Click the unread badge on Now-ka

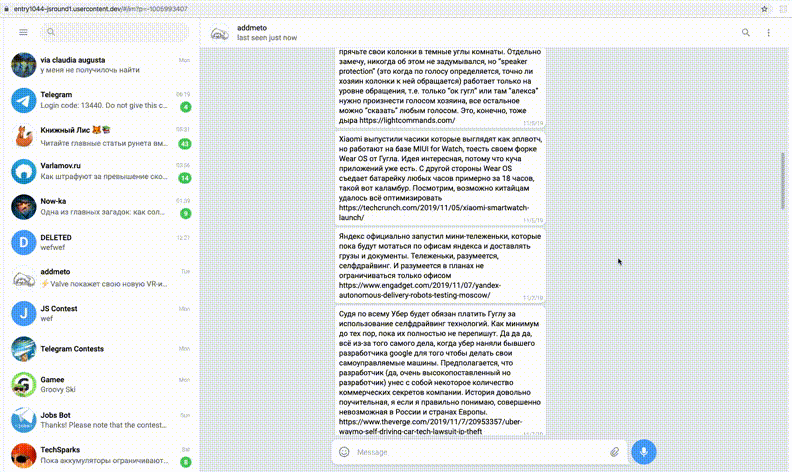pos(185,213)
